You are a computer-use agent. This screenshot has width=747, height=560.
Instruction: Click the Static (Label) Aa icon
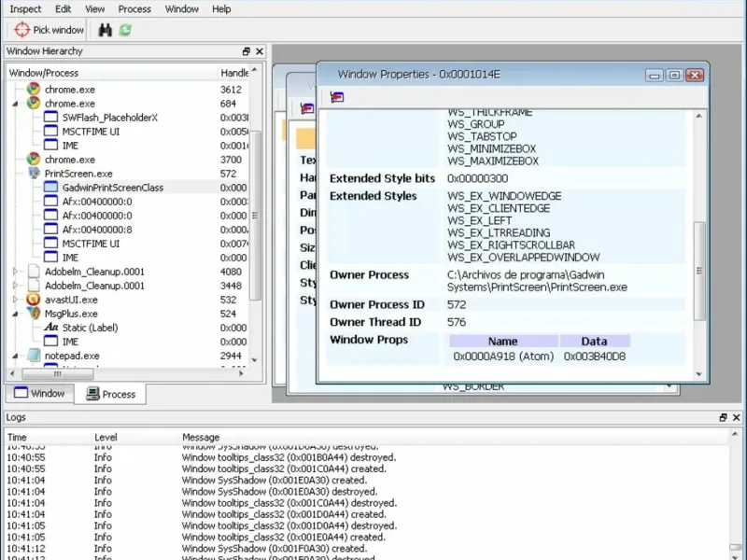coord(51,328)
